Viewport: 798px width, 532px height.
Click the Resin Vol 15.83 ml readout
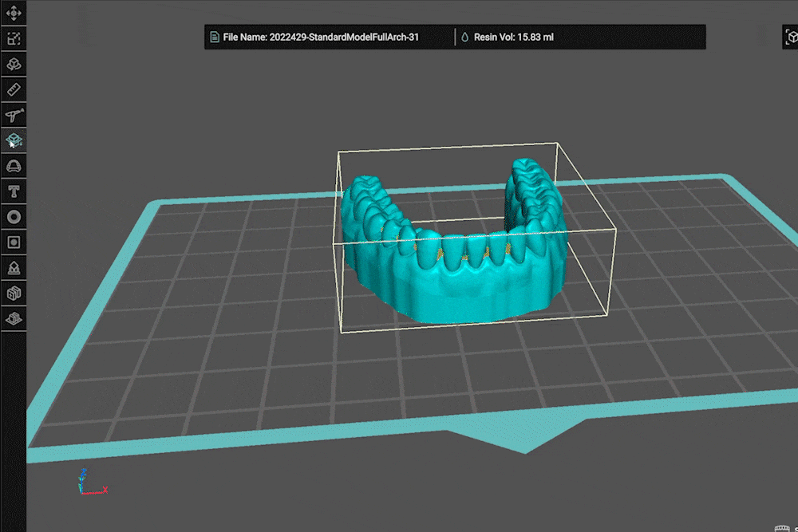(513, 37)
